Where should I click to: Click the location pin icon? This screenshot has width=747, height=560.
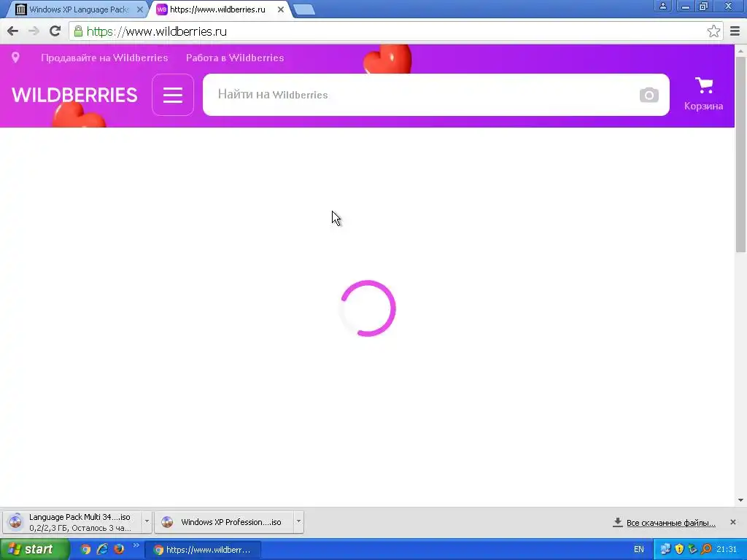coord(15,58)
